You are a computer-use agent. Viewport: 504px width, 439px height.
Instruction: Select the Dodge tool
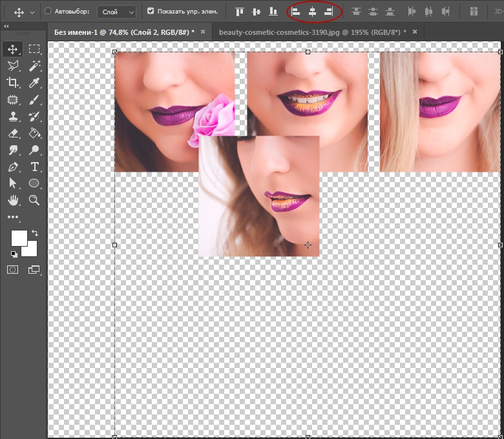pos(34,150)
